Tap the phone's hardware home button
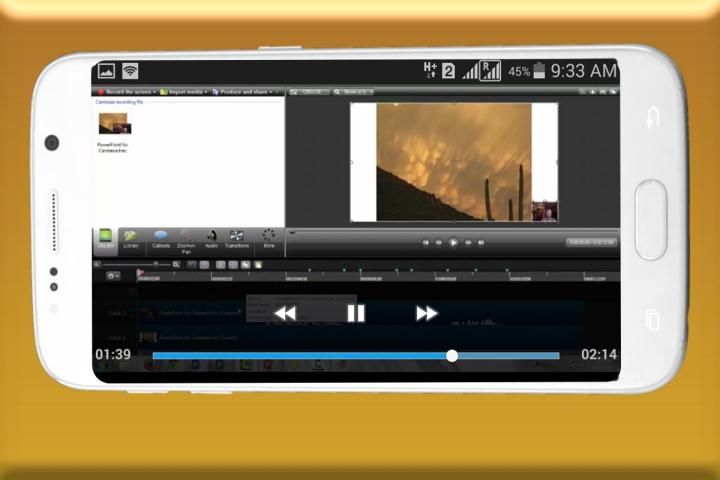 pyautogui.click(x=651, y=220)
